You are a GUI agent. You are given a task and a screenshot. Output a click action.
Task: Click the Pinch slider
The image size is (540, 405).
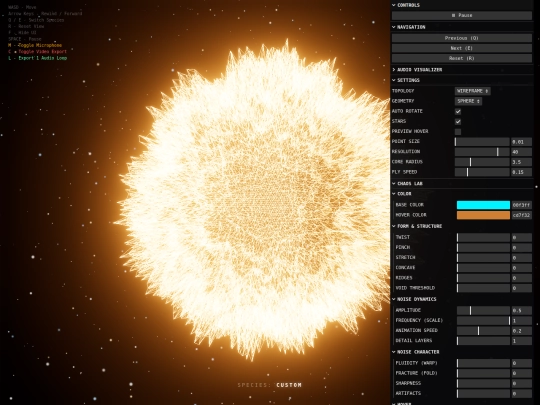(483, 248)
